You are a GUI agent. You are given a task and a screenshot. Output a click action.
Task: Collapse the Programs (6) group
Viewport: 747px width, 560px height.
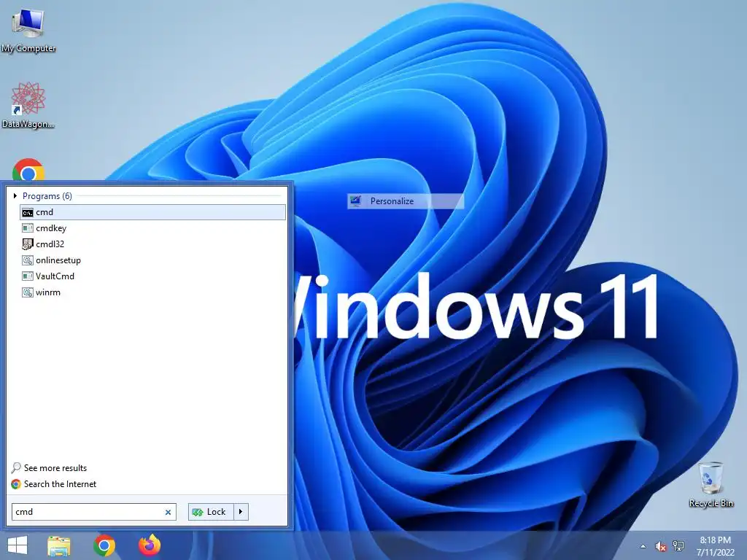[15, 195]
